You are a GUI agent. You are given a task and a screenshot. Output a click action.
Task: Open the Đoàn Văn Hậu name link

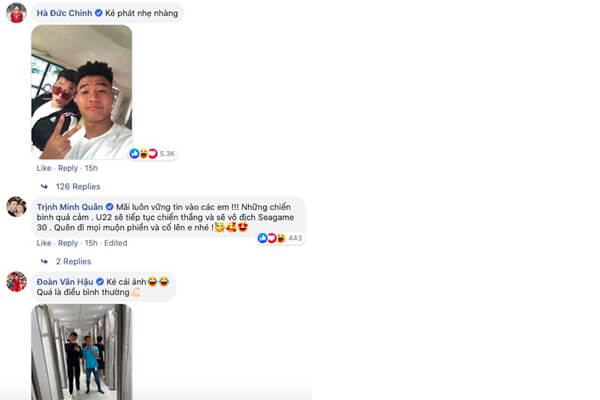click(x=65, y=282)
